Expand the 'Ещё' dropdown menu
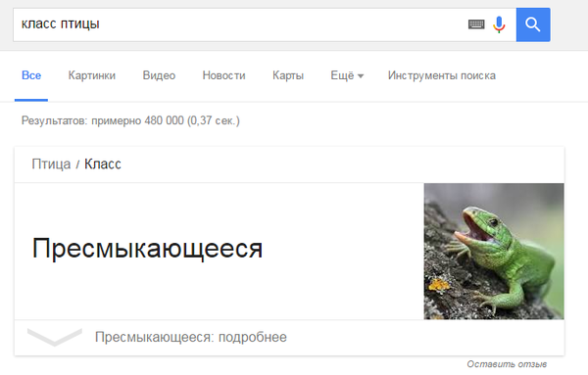The width and height of the screenshot is (588, 375). click(x=347, y=75)
